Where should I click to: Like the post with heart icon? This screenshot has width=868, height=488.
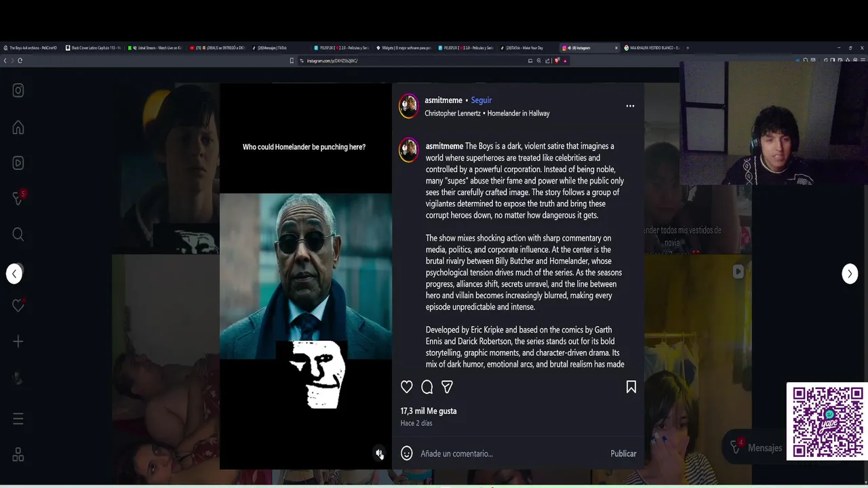coord(407,387)
